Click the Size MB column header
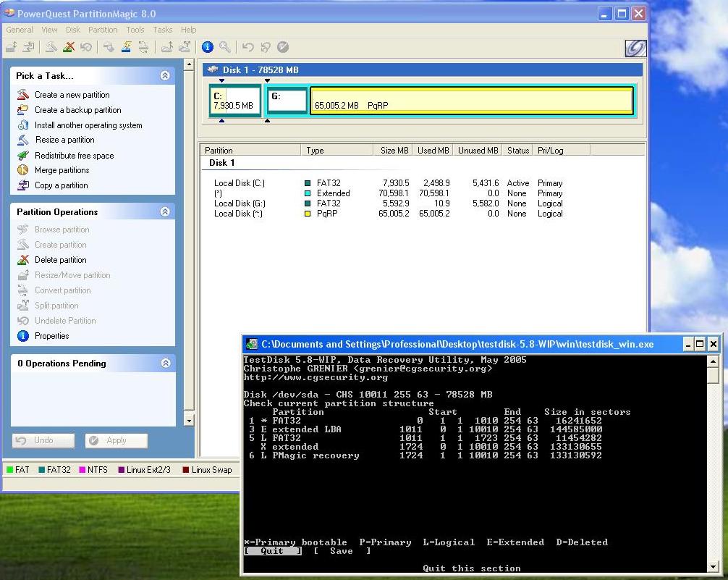 pyautogui.click(x=393, y=151)
